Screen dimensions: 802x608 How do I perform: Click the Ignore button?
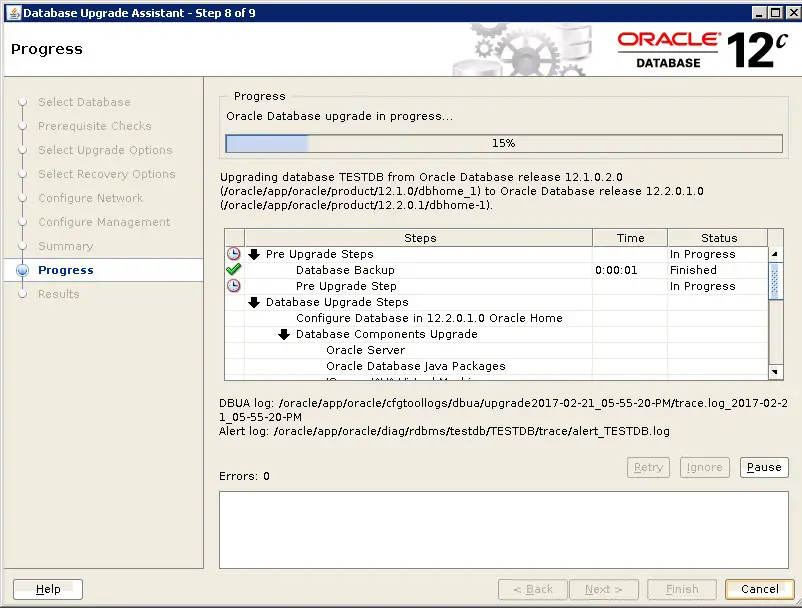point(705,467)
